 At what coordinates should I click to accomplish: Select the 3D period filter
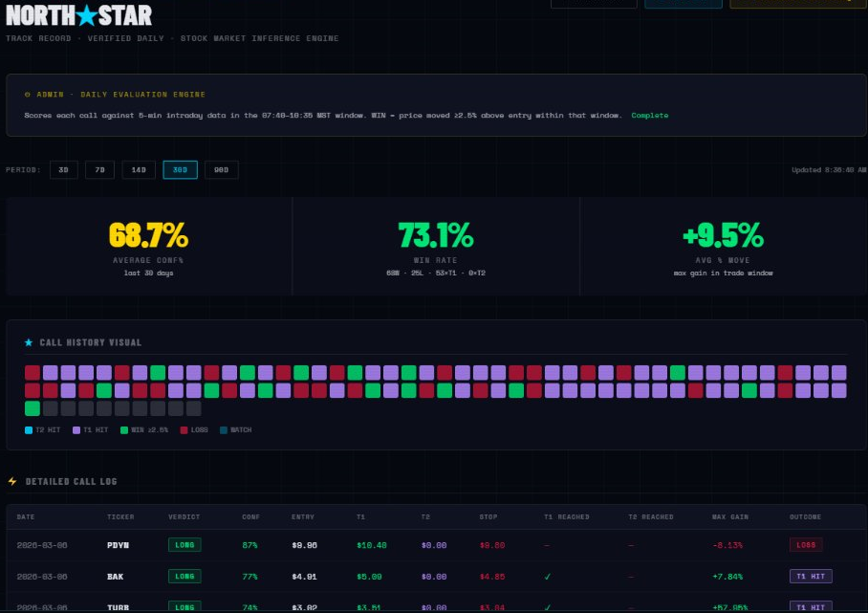[x=63, y=170]
